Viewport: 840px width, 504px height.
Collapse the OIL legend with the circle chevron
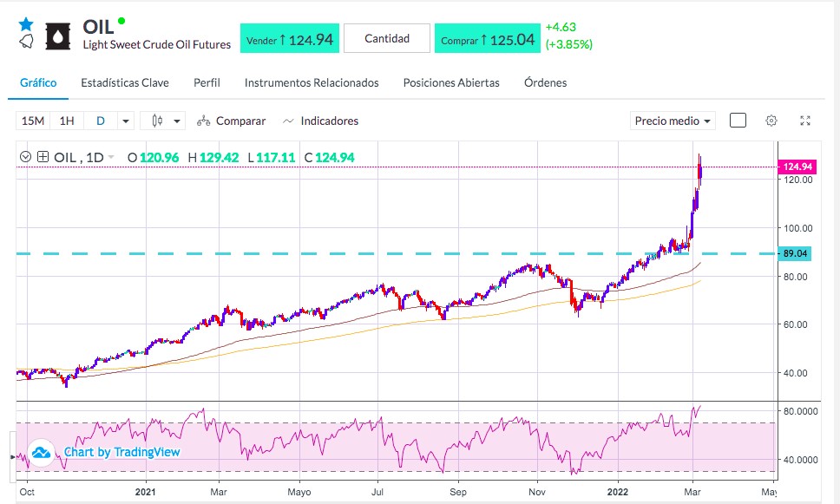pos(25,157)
